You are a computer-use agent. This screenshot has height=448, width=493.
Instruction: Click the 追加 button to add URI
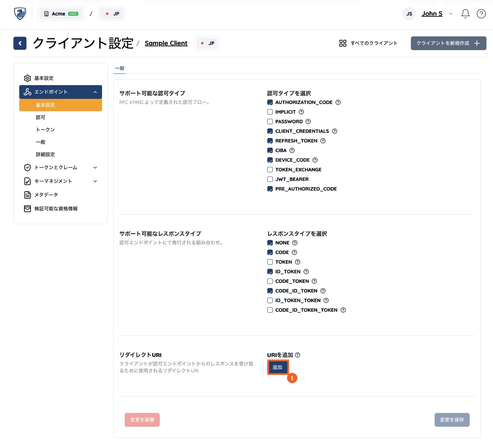pyautogui.click(x=278, y=367)
